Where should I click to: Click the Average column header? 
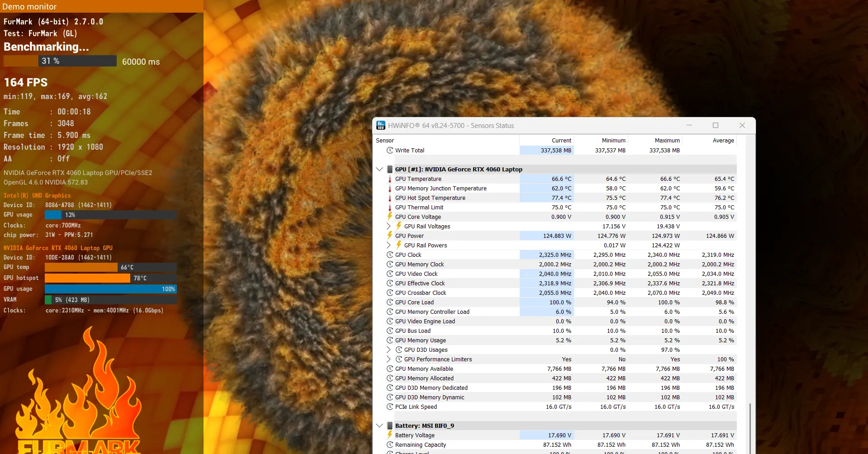point(709,141)
